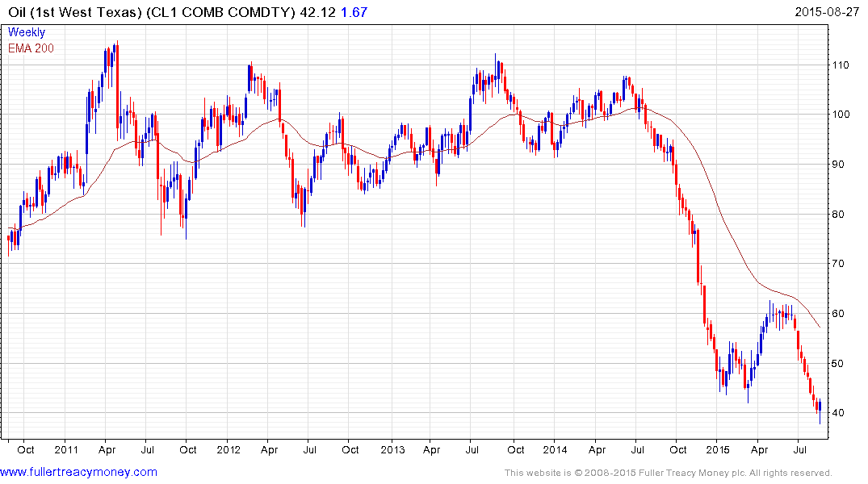Click the 'Weekly' interval label
The image size is (868, 484).
pyautogui.click(x=27, y=32)
